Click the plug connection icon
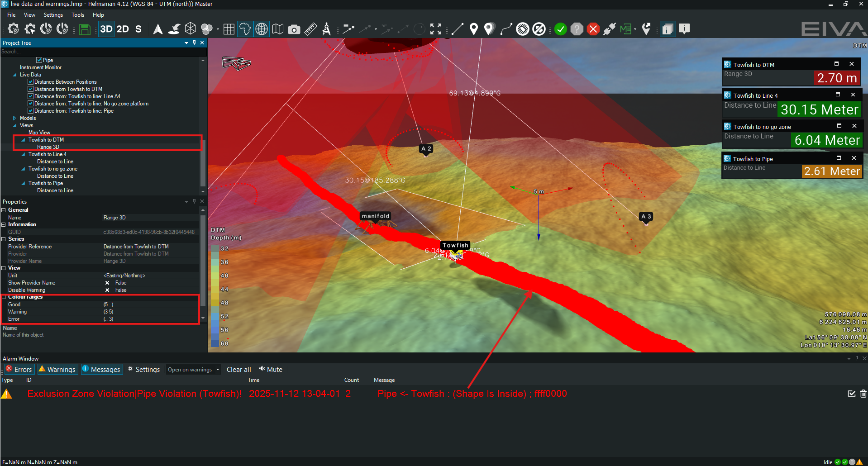The height and width of the screenshot is (466, 868). pos(609,29)
